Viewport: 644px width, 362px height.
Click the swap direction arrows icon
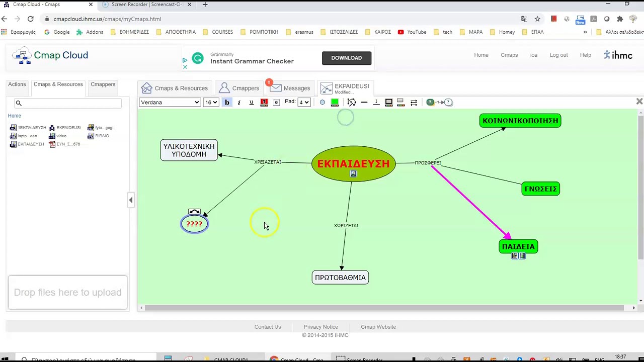[x=414, y=102]
